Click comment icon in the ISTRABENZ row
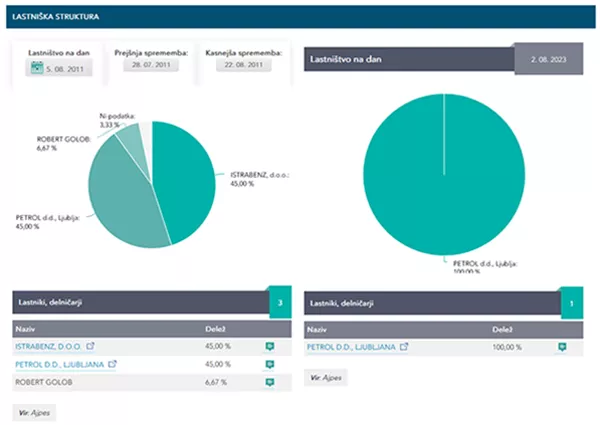 pos(269,347)
